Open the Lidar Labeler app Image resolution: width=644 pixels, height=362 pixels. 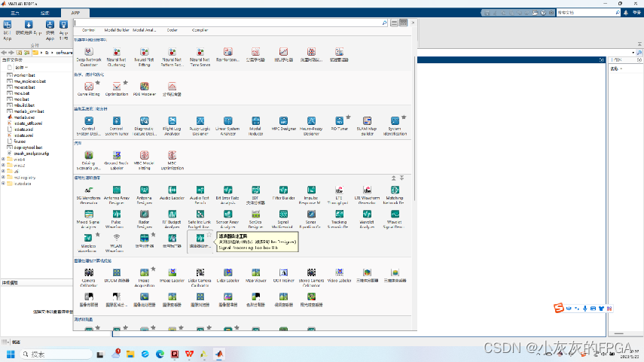228,275
